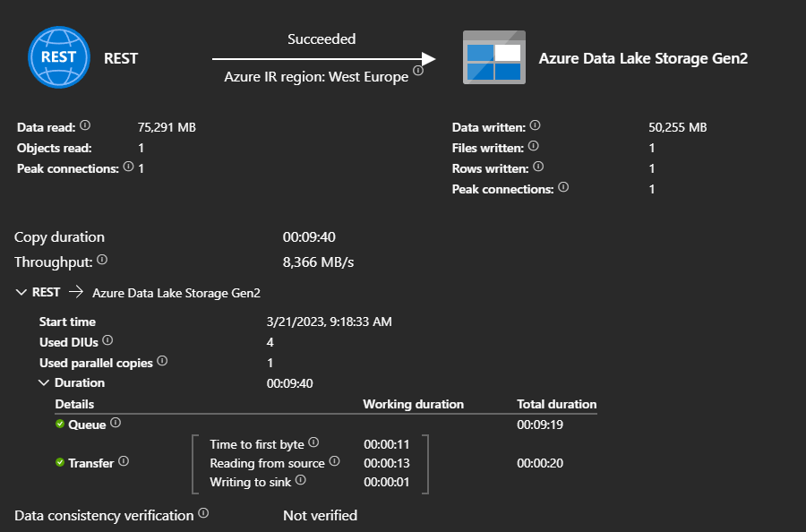Image resolution: width=806 pixels, height=532 pixels.
Task: Click info icon beside source Peak connections
Action: (128, 166)
